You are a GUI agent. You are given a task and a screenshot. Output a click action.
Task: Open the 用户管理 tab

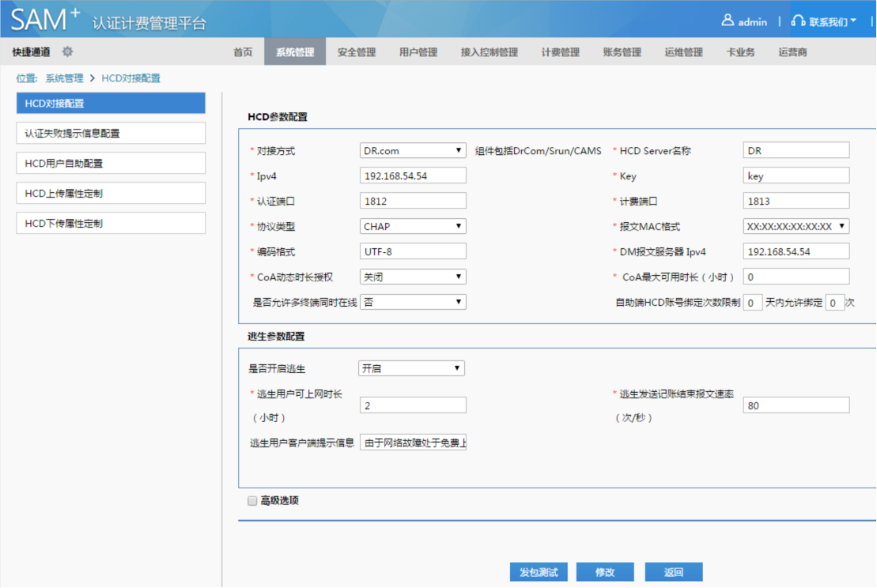(418, 52)
